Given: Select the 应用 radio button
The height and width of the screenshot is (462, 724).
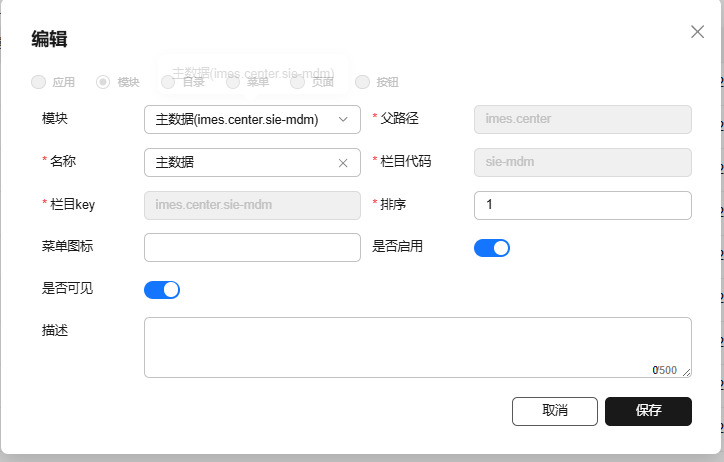Looking at the screenshot, I should pyautogui.click(x=38, y=82).
